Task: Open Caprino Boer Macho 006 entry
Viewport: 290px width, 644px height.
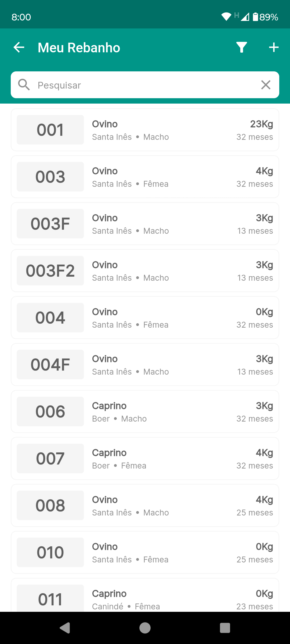Action: pos(145,412)
